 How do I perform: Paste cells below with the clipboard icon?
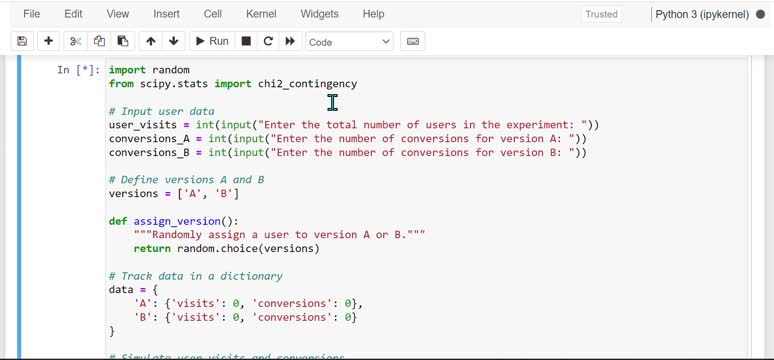(x=123, y=41)
